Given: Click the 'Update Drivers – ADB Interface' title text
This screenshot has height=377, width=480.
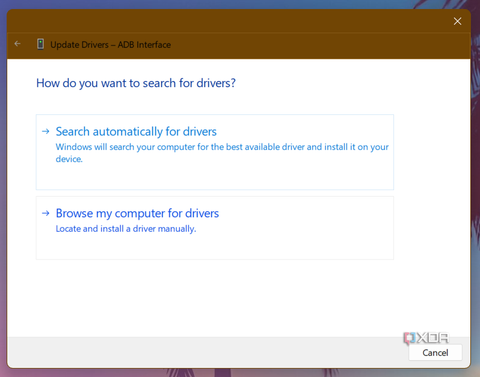Looking at the screenshot, I should click(110, 45).
